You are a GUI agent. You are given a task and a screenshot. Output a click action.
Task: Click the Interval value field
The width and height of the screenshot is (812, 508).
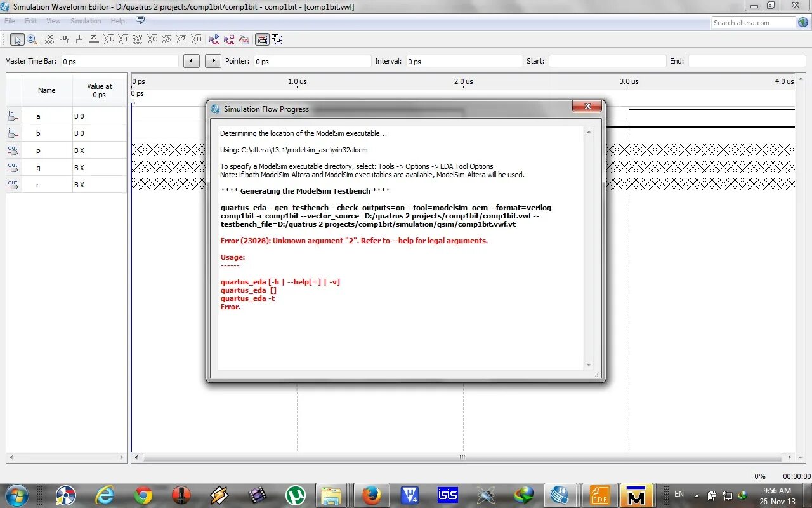point(464,61)
